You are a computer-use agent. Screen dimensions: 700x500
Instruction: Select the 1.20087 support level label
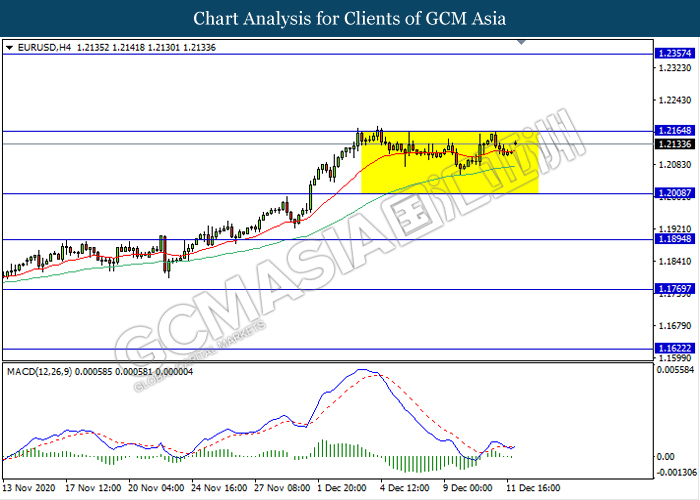pyautogui.click(x=675, y=193)
